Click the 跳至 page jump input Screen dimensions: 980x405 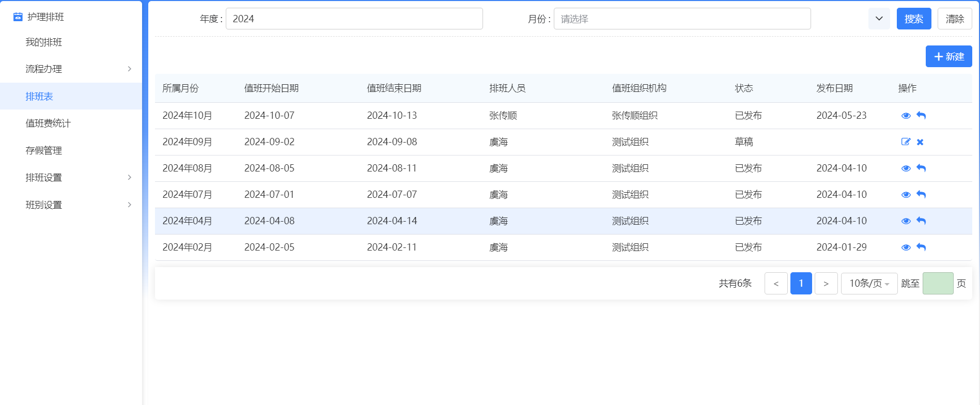tap(938, 284)
